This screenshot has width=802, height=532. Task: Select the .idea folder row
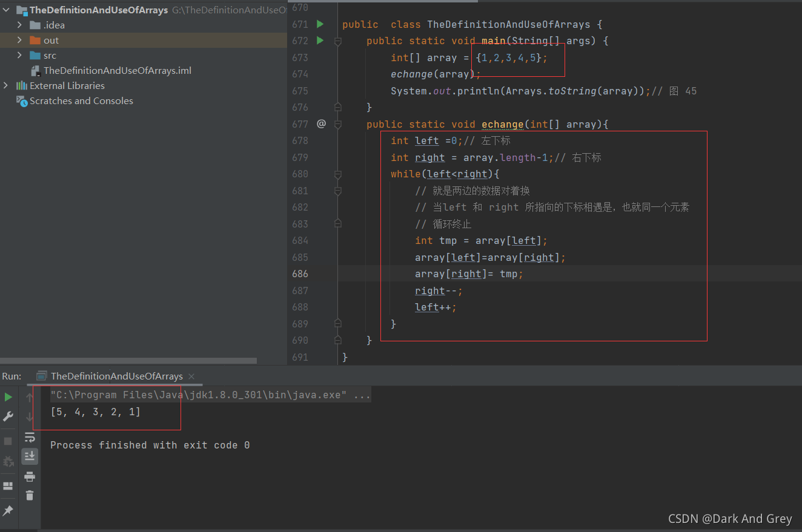pos(144,25)
